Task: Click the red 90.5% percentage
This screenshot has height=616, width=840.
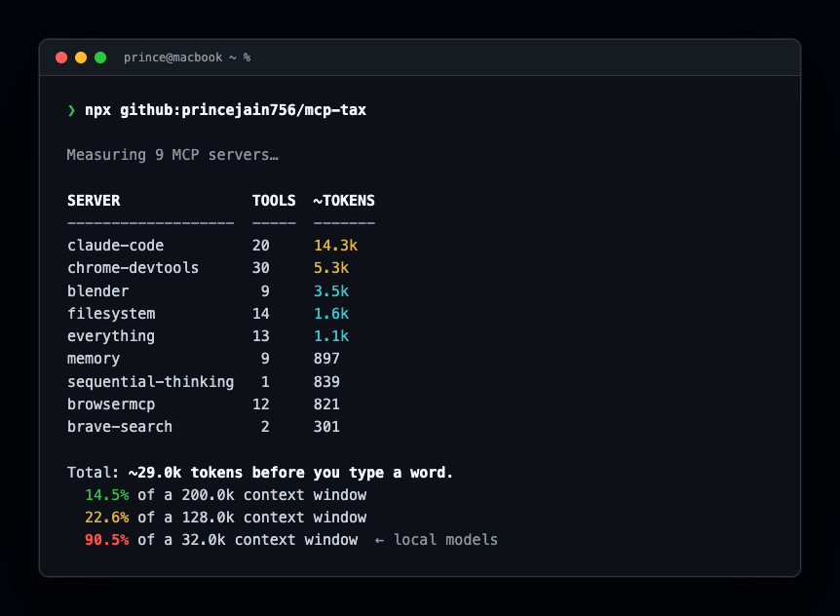Action: click(106, 540)
